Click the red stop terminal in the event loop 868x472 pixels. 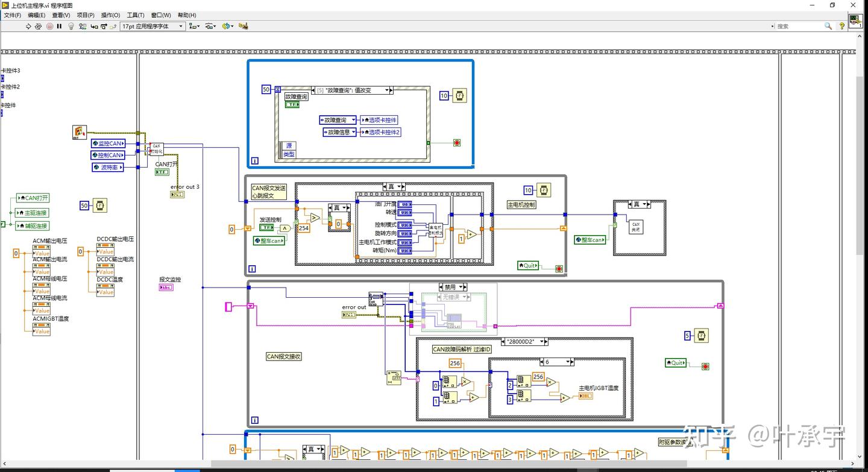(456, 142)
